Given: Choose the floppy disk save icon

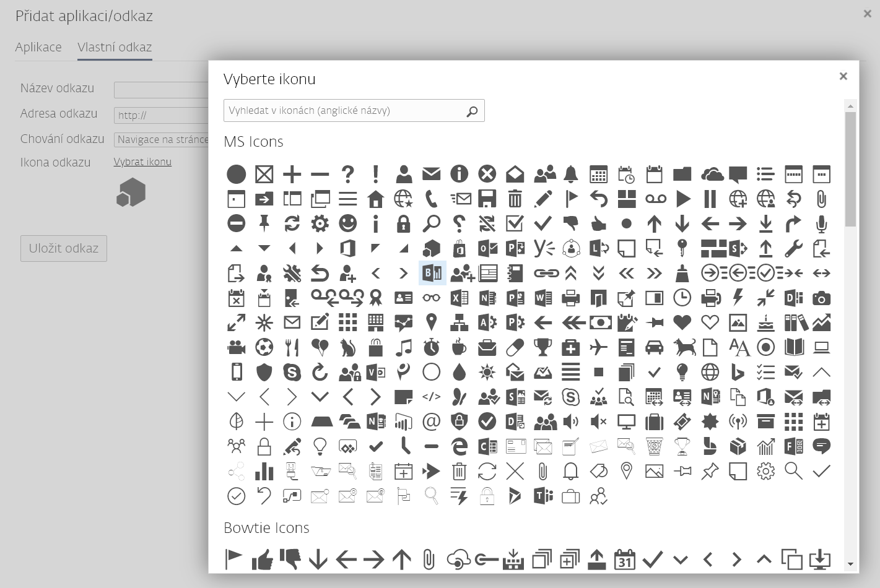Looking at the screenshot, I should pos(487,199).
